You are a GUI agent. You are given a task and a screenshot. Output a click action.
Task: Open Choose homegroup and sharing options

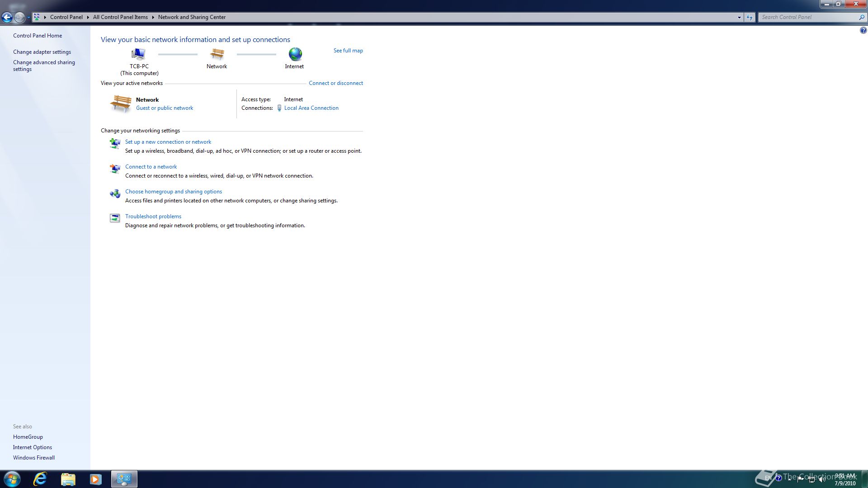[x=174, y=192]
